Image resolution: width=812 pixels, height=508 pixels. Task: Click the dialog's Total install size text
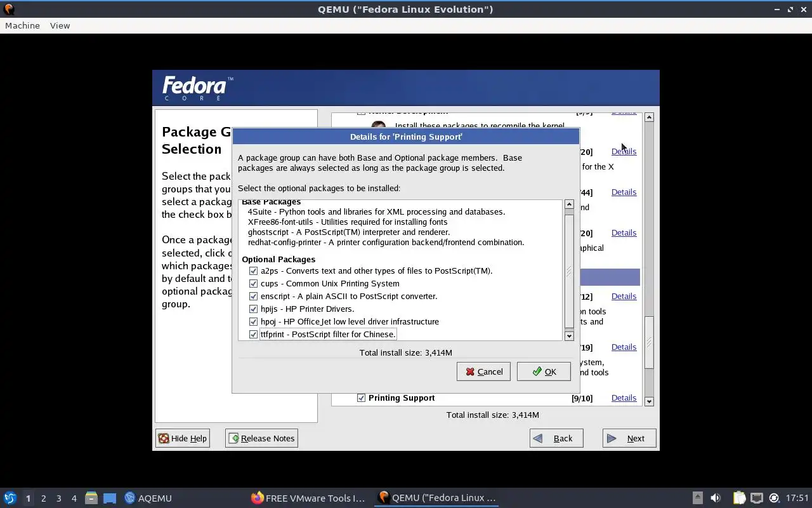(x=406, y=352)
